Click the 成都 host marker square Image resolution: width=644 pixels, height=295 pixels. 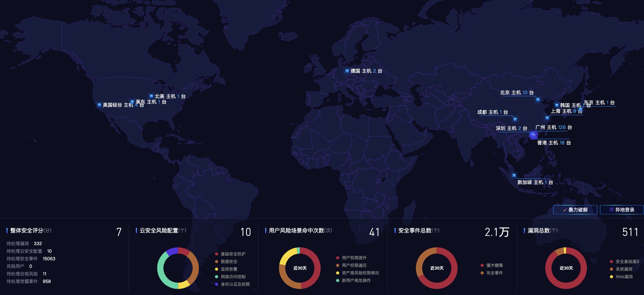pyautogui.click(x=515, y=119)
